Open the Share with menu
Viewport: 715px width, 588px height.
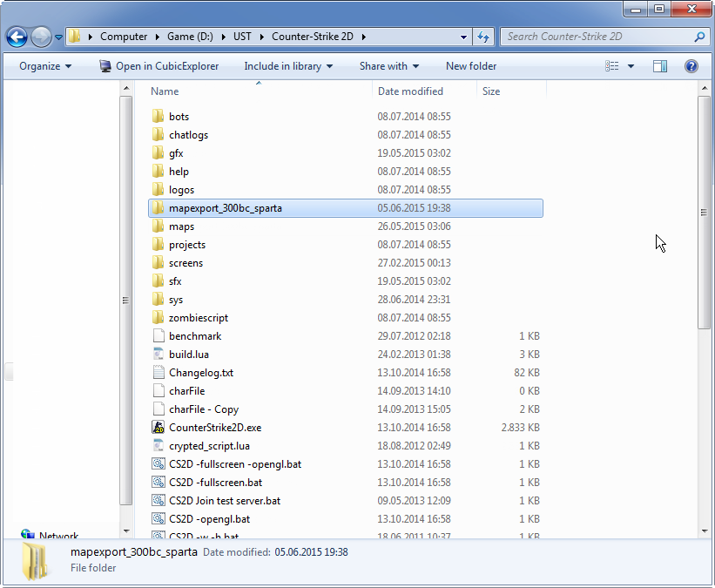[389, 66]
